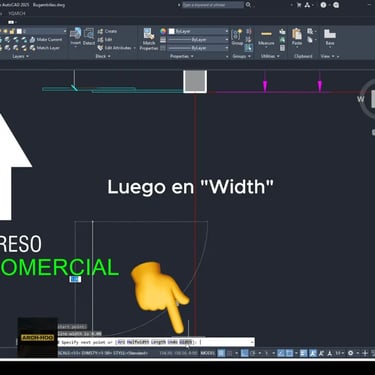Click the Autodesk connect icon

point(307,5)
